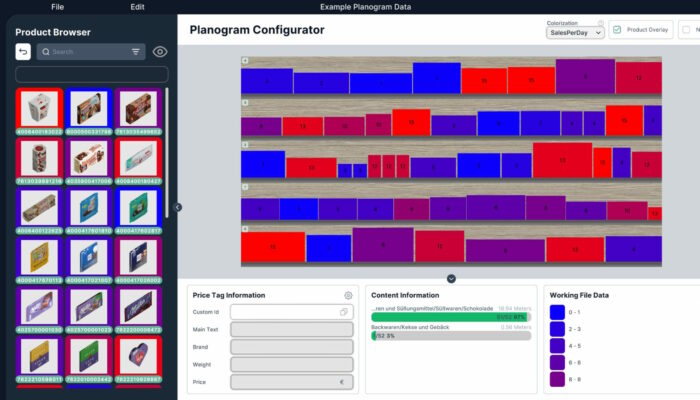Select the dark purple Milka bar thumbnail
Image resolution: width=700 pixels, height=400 pixels.
138,307
